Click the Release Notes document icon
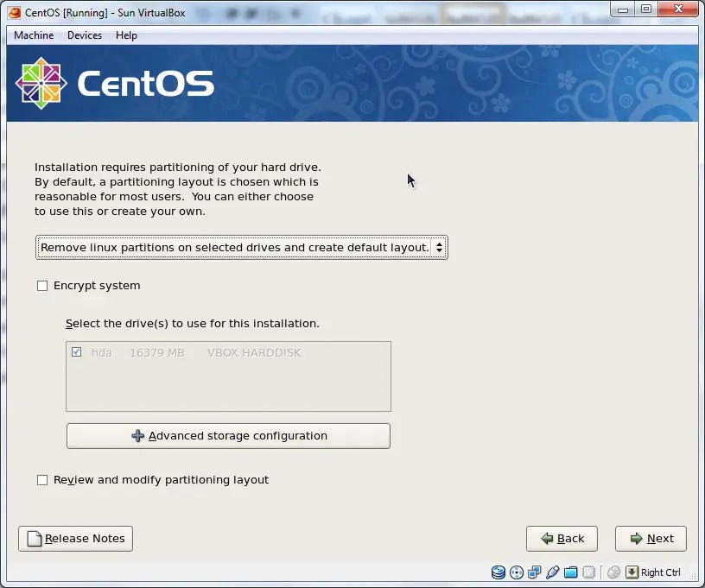 35,538
